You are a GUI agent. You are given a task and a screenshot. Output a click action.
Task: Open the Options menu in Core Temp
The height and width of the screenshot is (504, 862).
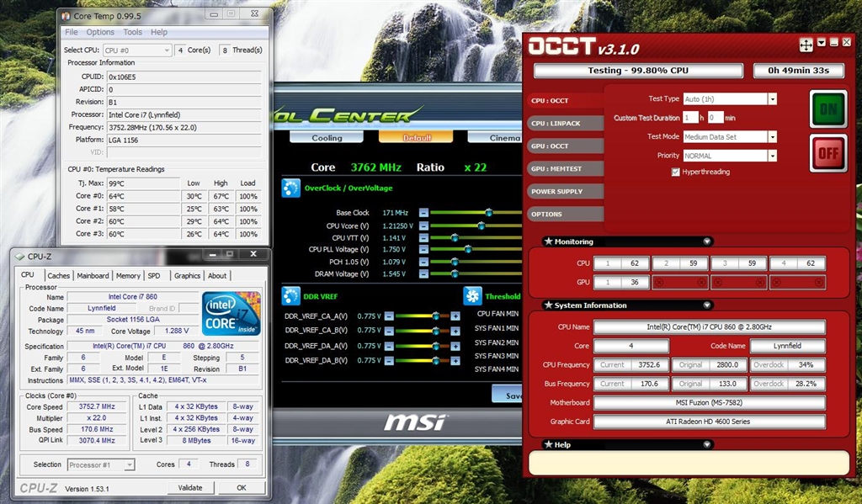pos(100,32)
